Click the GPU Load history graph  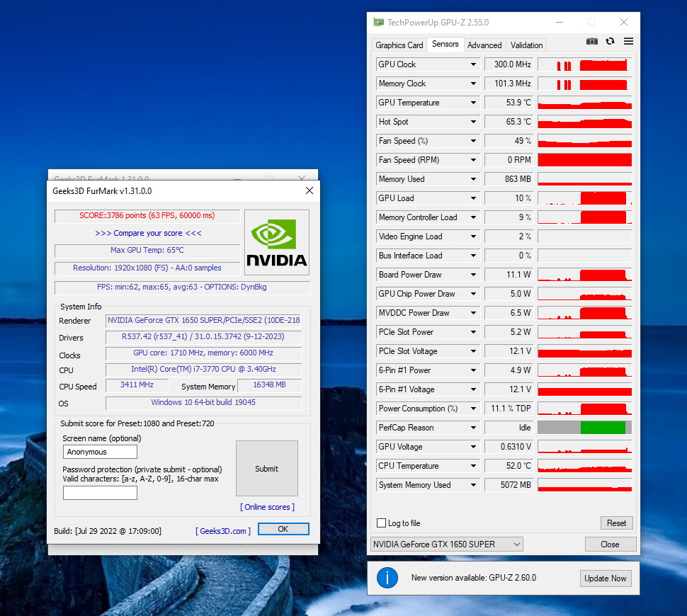click(x=584, y=198)
